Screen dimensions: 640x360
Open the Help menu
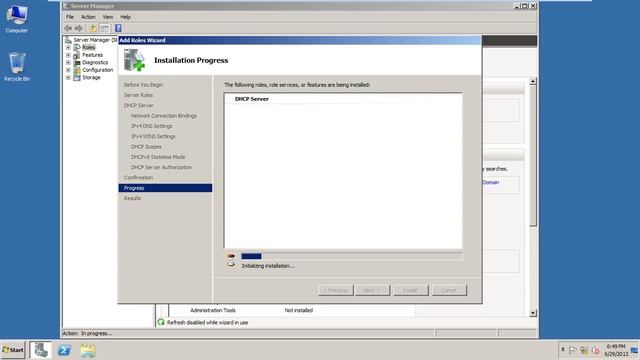coord(125,17)
